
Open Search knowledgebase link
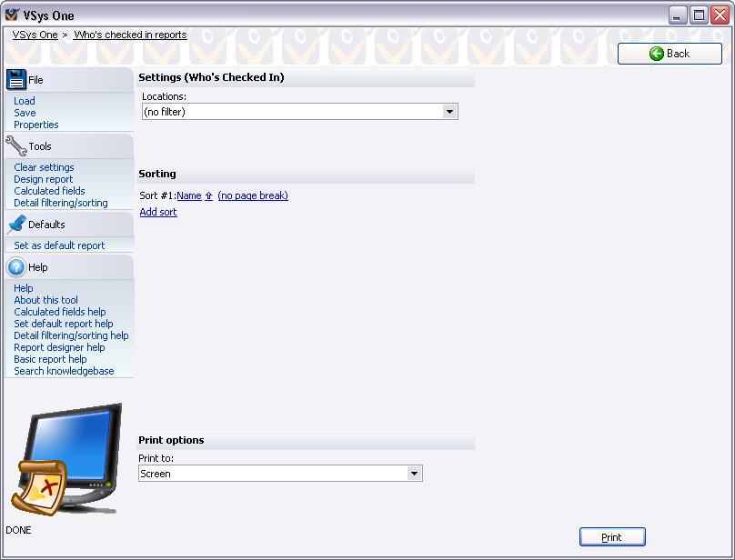point(65,371)
